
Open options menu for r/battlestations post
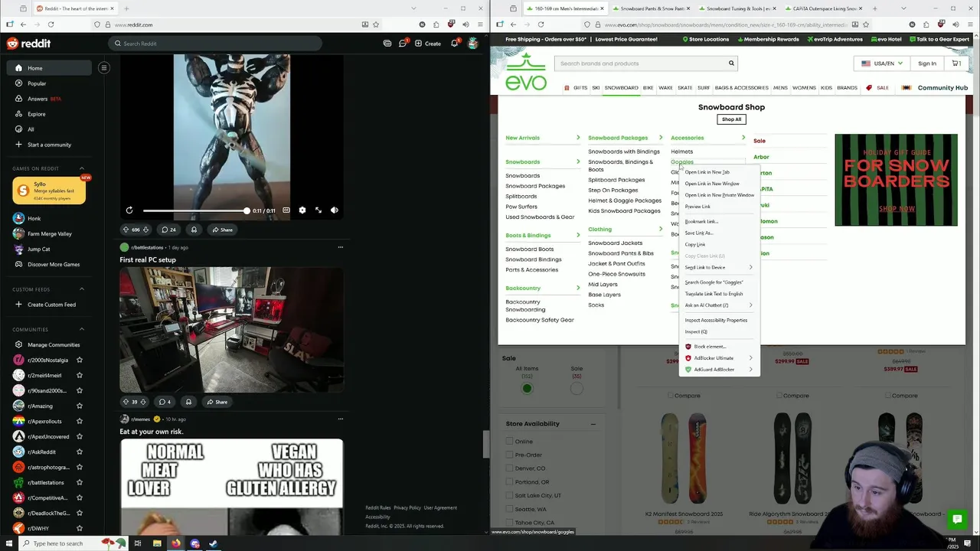341,247
